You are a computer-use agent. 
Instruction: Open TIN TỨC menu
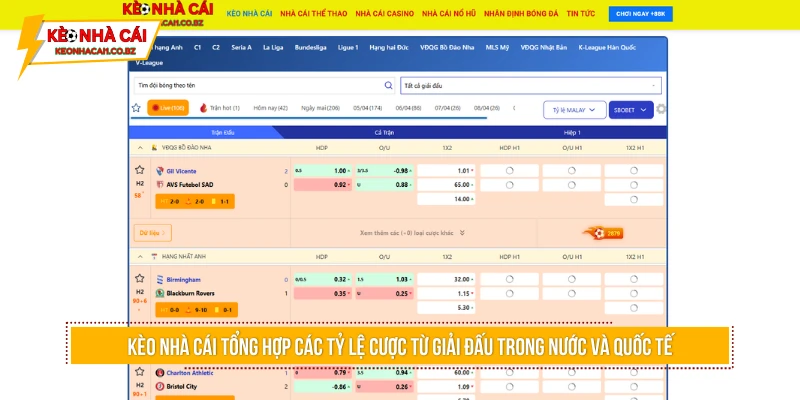tap(581, 14)
